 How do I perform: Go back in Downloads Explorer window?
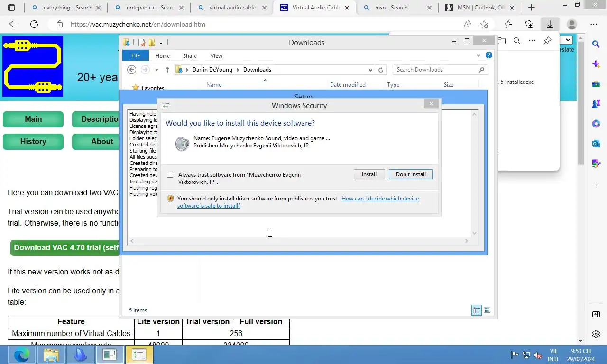pyautogui.click(x=132, y=70)
